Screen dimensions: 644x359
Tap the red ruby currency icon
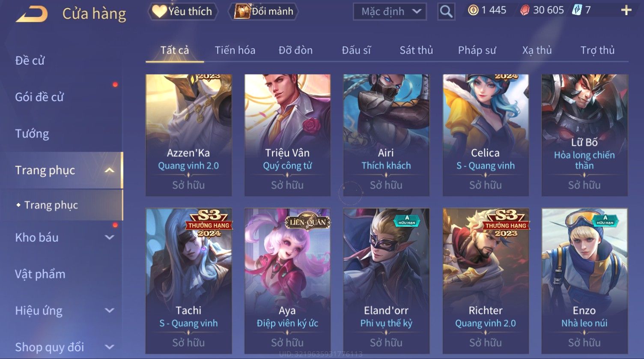(525, 10)
